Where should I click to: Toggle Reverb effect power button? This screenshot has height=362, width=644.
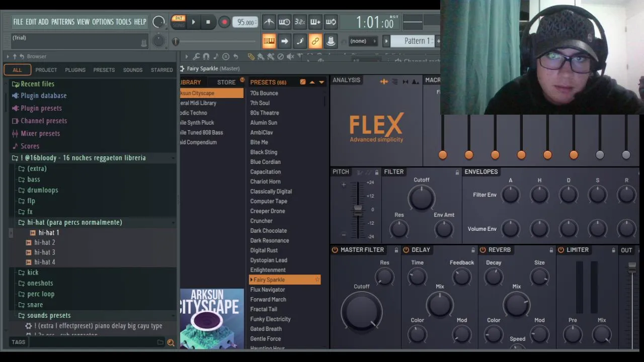coord(482,250)
